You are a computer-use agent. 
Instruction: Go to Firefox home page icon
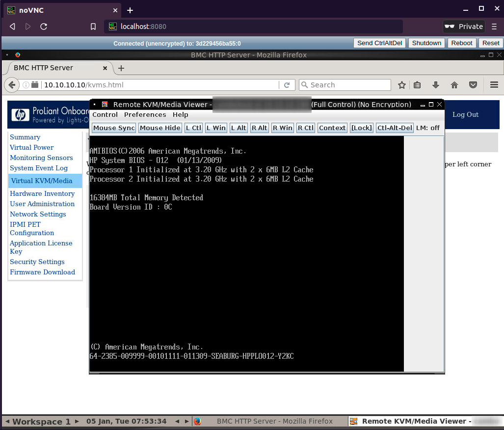454,85
